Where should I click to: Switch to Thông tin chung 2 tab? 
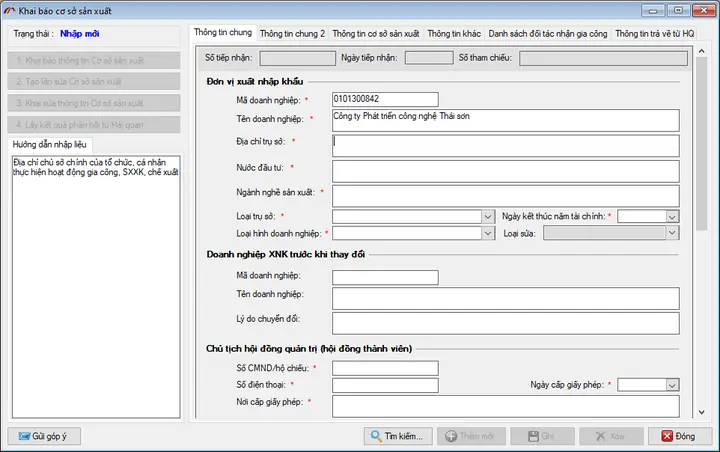292,34
